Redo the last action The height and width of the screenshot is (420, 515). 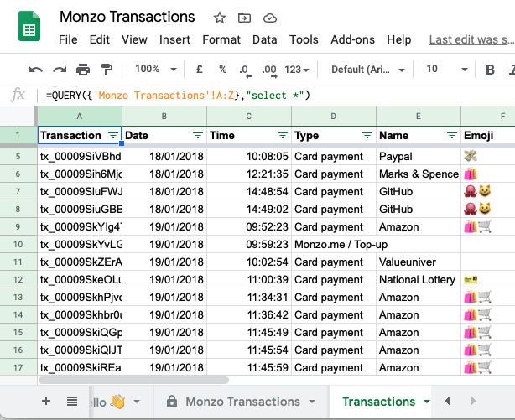(60, 70)
